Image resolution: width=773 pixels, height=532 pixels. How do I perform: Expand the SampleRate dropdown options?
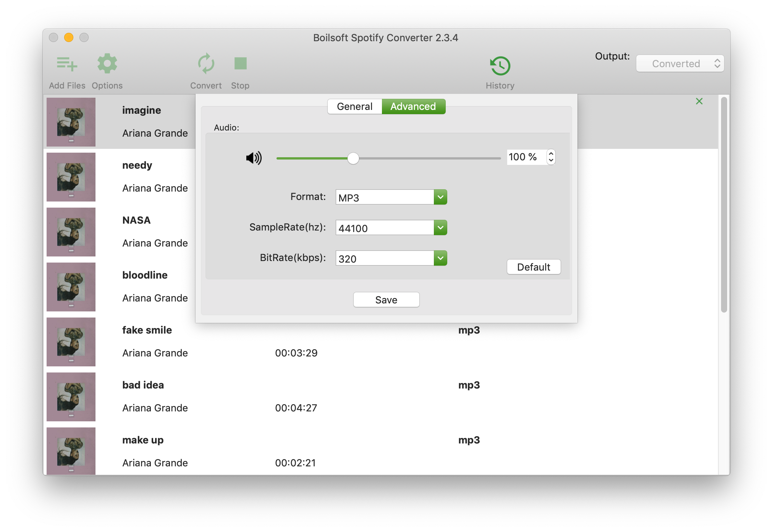tap(440, 228)
